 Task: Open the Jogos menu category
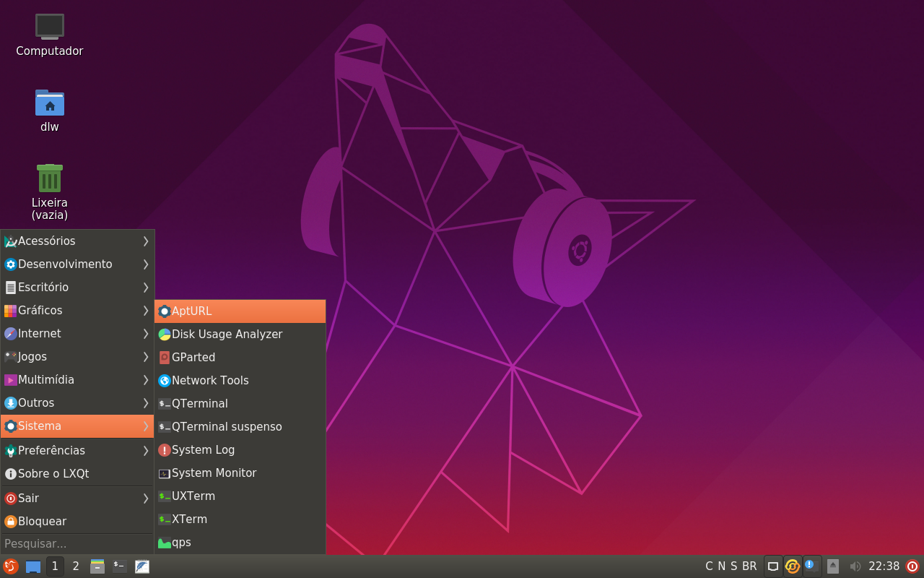77,357
